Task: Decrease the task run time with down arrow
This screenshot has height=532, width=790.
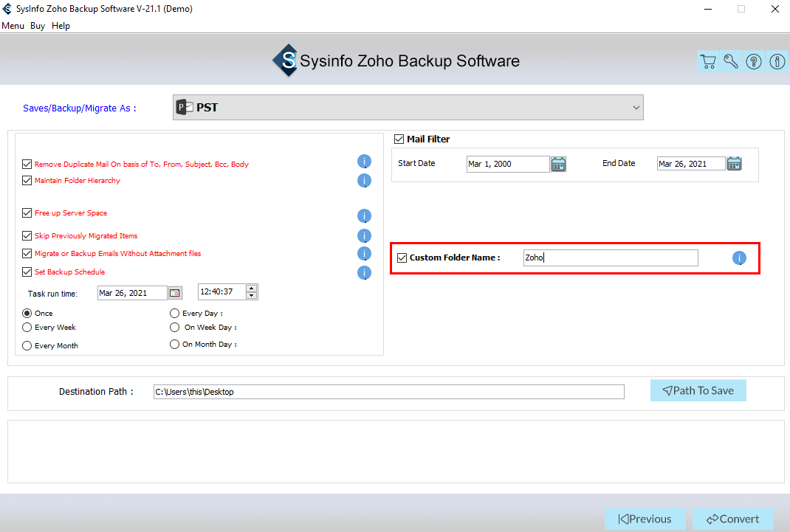Action: click(252, 295)
